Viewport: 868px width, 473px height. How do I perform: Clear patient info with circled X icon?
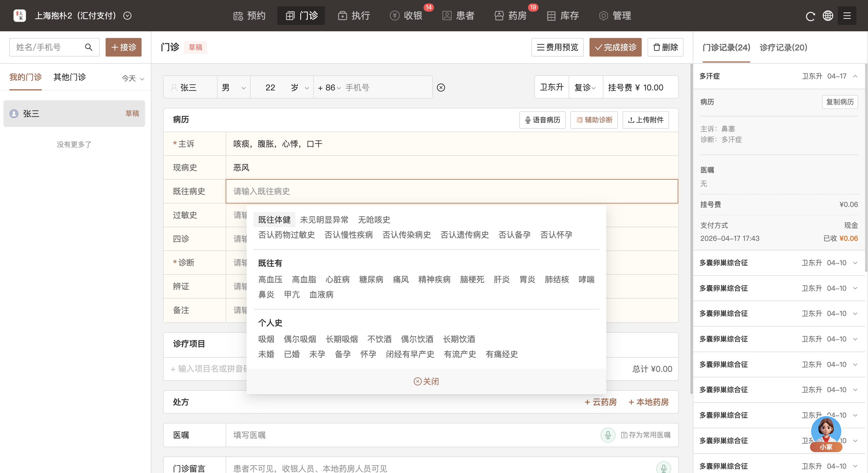click(x=441, y=88)
